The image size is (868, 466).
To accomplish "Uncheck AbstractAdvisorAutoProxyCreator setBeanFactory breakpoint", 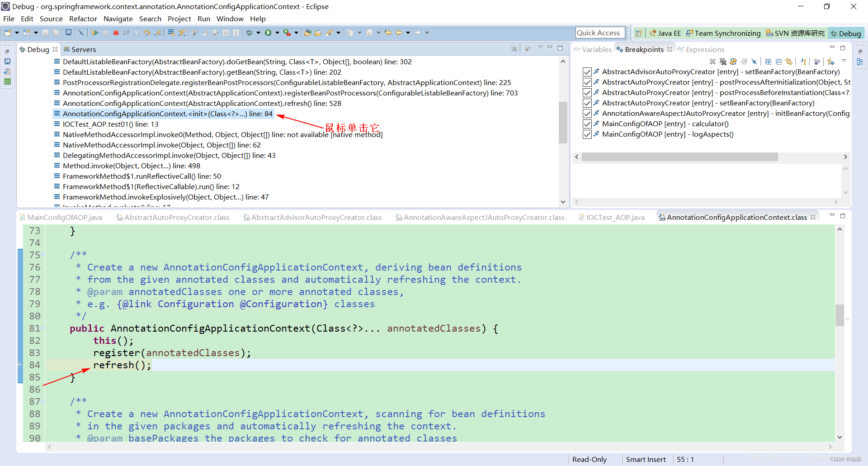I will (587, 72).
